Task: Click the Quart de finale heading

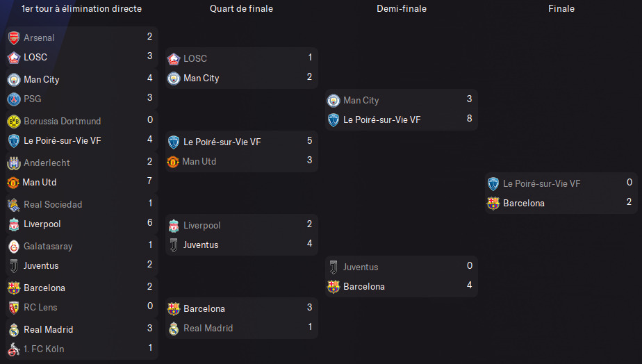Action: click(241, 8)
